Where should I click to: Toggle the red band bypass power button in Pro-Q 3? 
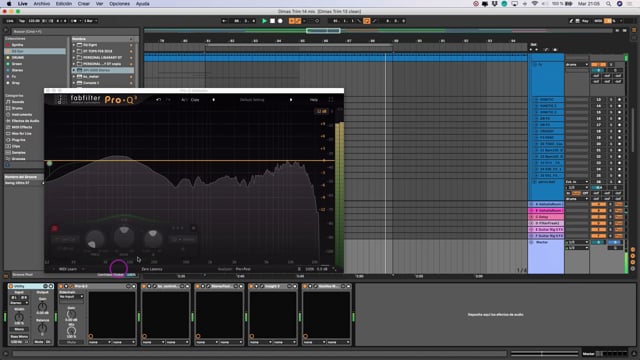54,229
